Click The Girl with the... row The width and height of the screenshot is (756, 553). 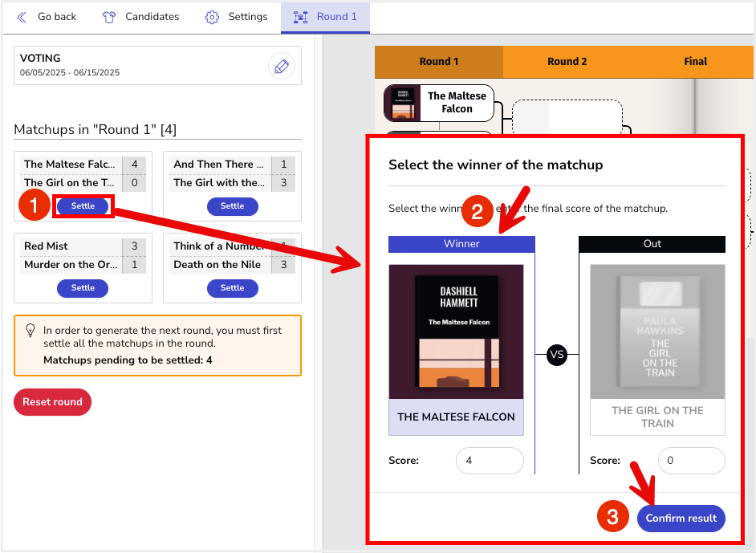234,183
